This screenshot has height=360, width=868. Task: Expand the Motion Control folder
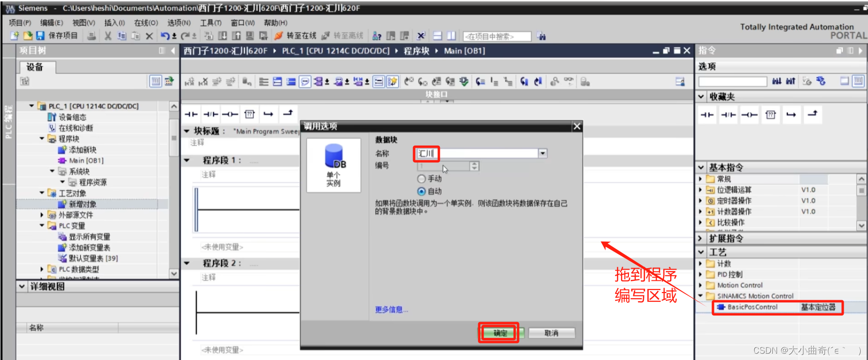click(700, 285)
